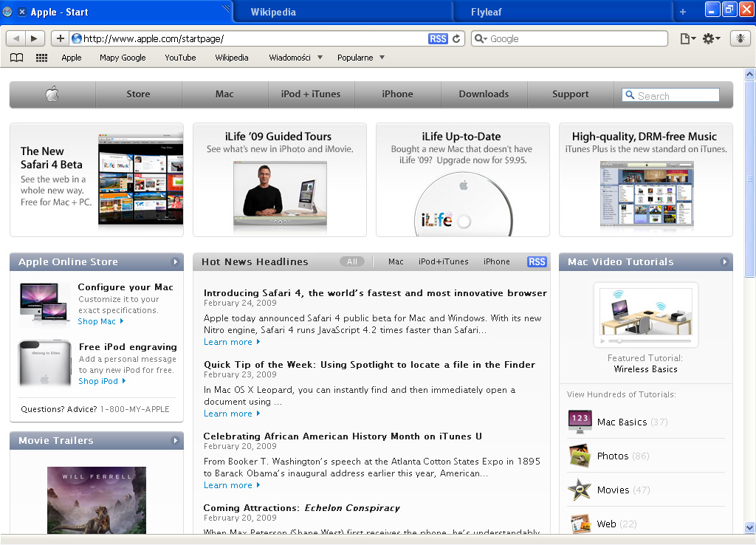Image resolution: width=756 pixels, height=545 pixels.
Task: Select the All filter in Hot News Headlines
Action: tap(352, 261)
